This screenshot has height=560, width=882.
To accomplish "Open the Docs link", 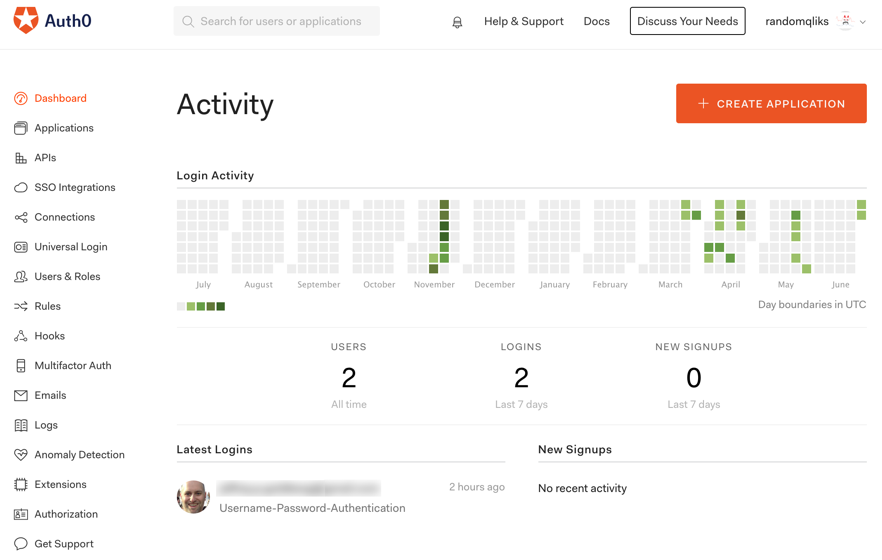I will pos(596,21).
